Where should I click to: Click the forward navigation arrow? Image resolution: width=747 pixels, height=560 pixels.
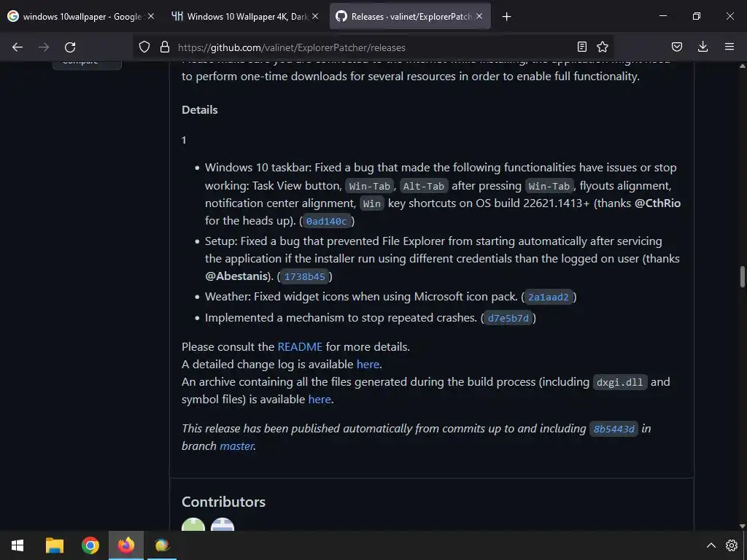(44, 47)
